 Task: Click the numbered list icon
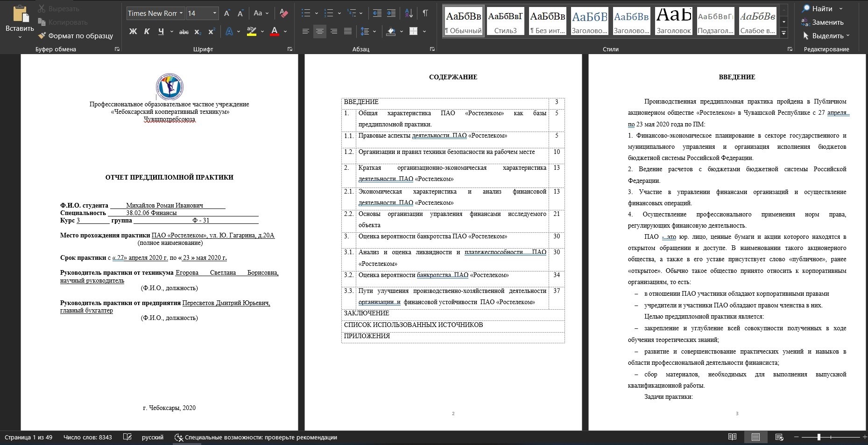click(329, 13)
